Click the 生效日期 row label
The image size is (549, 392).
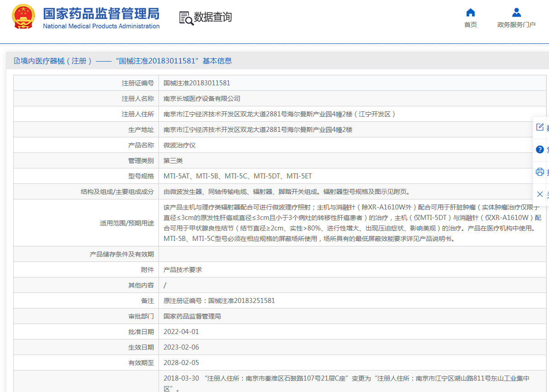point(141,347)
